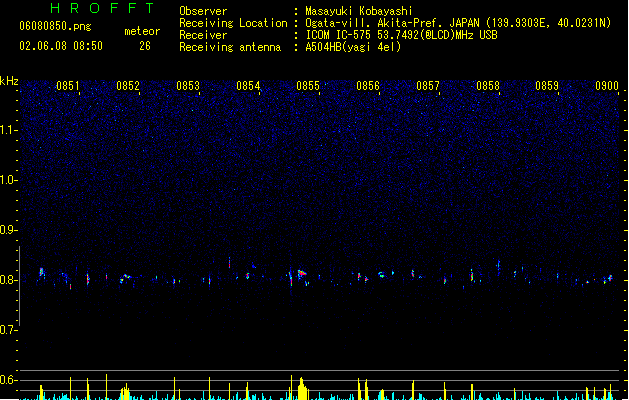Screen dimensions: 629x400
Task: Select the ICOM IC-575 53.7492 MHz USB text
Action: (x=402, y=35)
